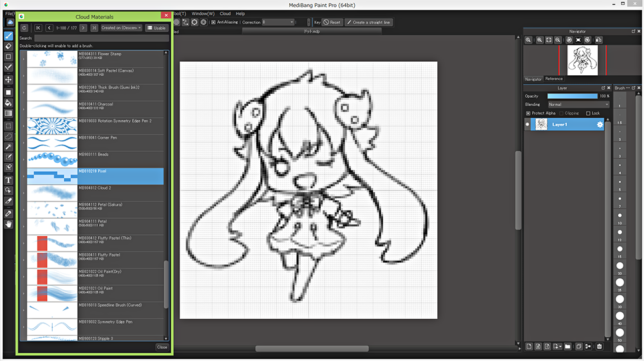Image resolution: width=644 pixels, height=361 pixels.
Task: Select the rectangular Selection tool
Action: (x=8, y=126)
